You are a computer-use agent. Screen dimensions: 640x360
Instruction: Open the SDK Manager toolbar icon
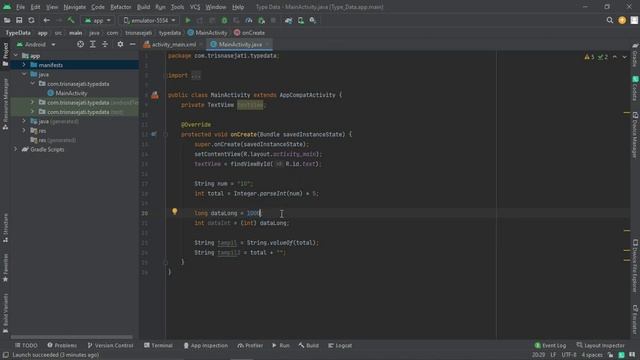pos(313,20)
